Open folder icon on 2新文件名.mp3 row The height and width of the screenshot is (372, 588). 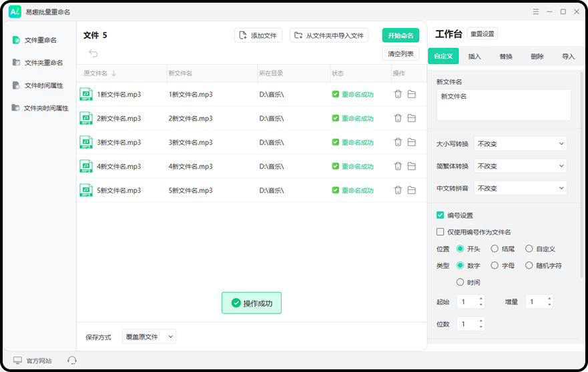point(412,118)
